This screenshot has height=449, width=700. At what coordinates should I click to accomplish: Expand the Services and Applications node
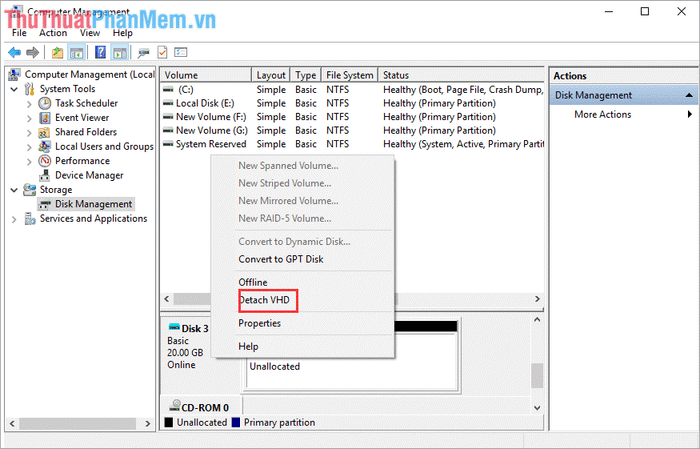(x=14, y=219)
